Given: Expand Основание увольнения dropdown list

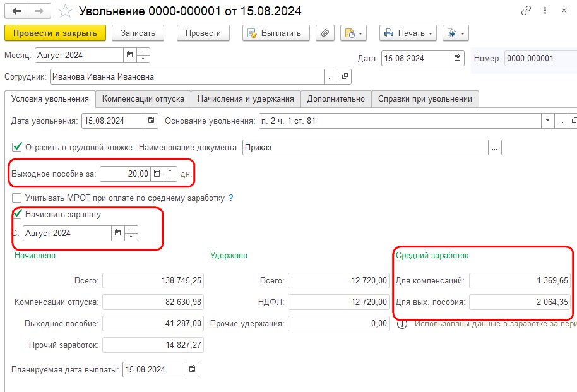Looking at the screenshot, I should point(547,121).
